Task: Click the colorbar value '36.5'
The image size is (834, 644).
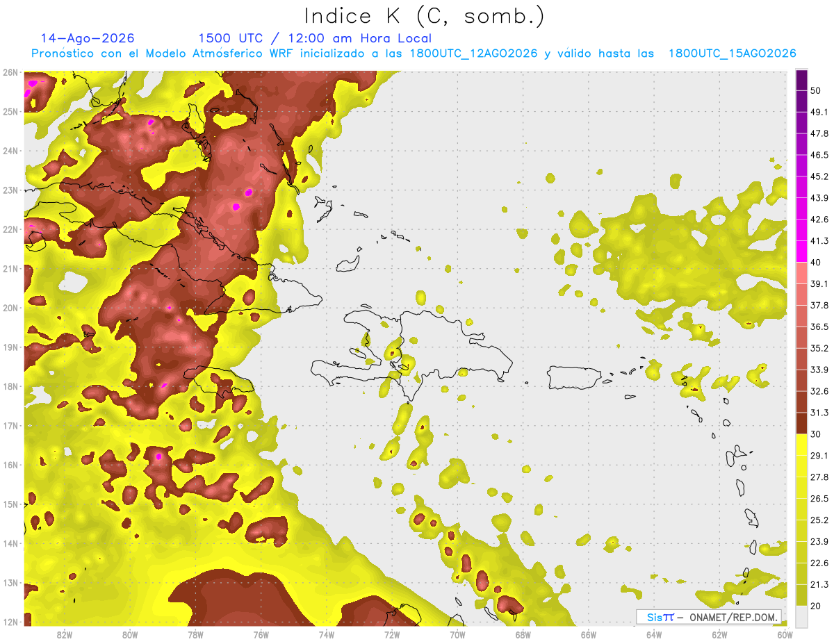Action: (x=819, y=327)
